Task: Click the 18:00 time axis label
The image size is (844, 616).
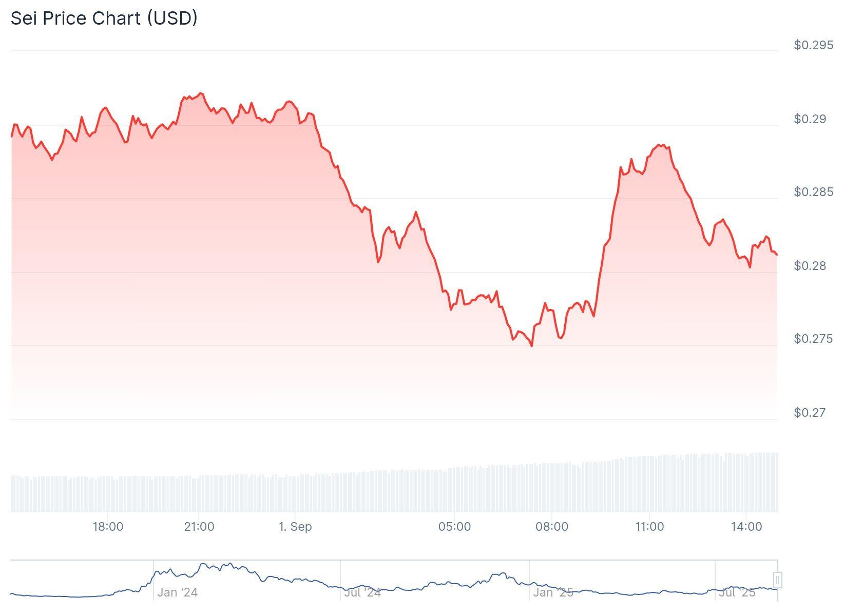Action: point(108,527)
